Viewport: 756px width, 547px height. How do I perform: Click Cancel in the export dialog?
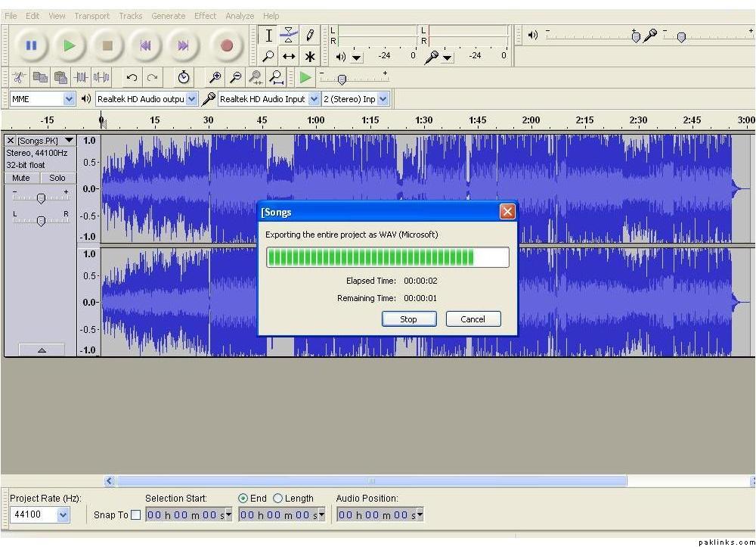(x=473, y=319)
